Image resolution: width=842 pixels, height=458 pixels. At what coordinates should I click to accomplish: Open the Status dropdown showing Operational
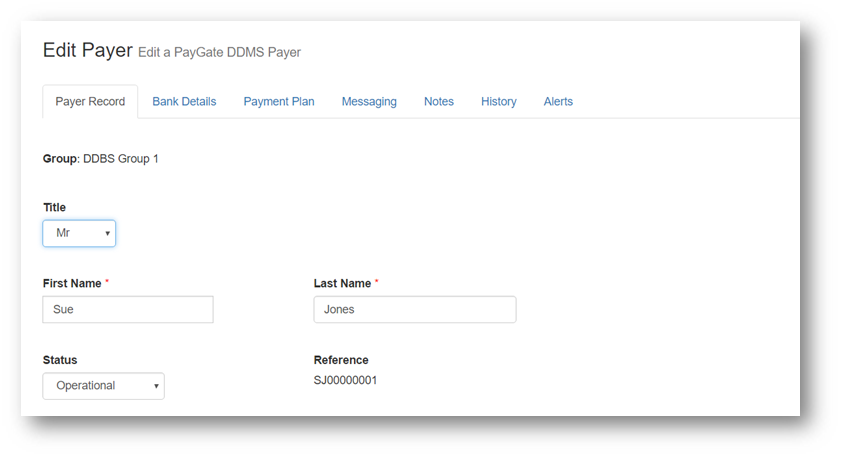(103, 386)
